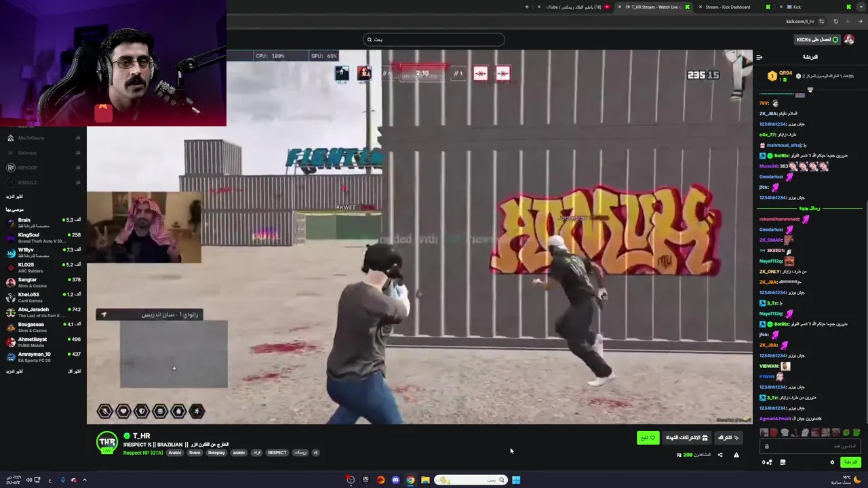Viewport: 868px width, 488px height.
Task: Click the green chat send button
Action: [850, 462]
